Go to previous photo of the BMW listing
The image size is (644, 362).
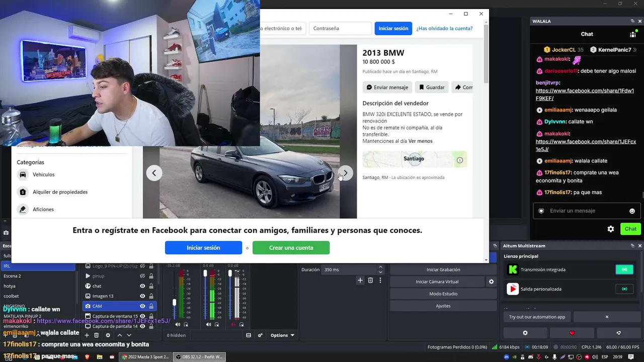154,173
